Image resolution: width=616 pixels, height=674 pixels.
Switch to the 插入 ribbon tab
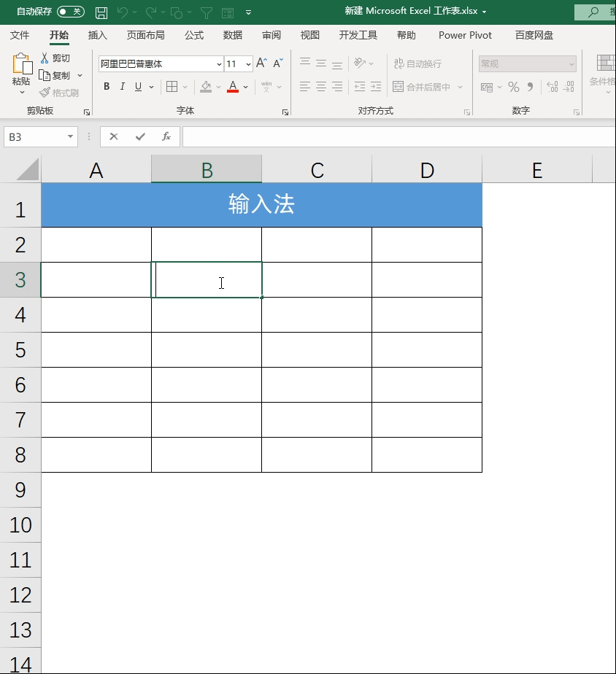click(x=98, y=34)
